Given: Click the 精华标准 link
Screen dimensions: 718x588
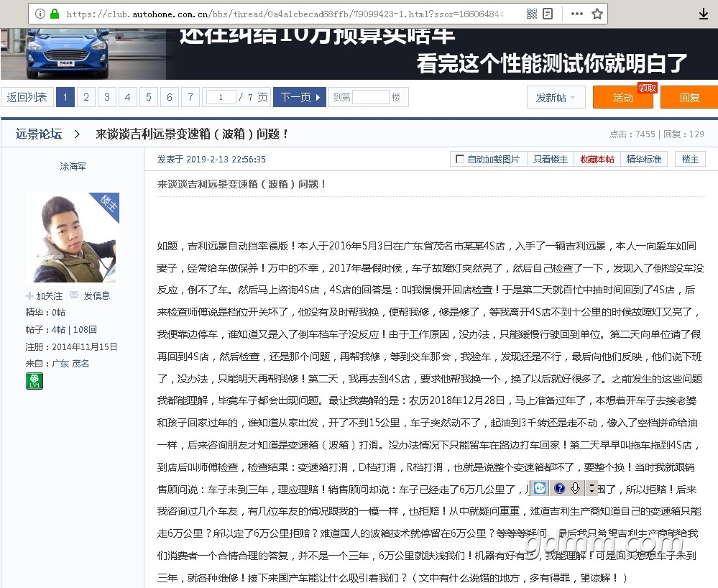Looking at the screenshot, I should pos(644,159).
